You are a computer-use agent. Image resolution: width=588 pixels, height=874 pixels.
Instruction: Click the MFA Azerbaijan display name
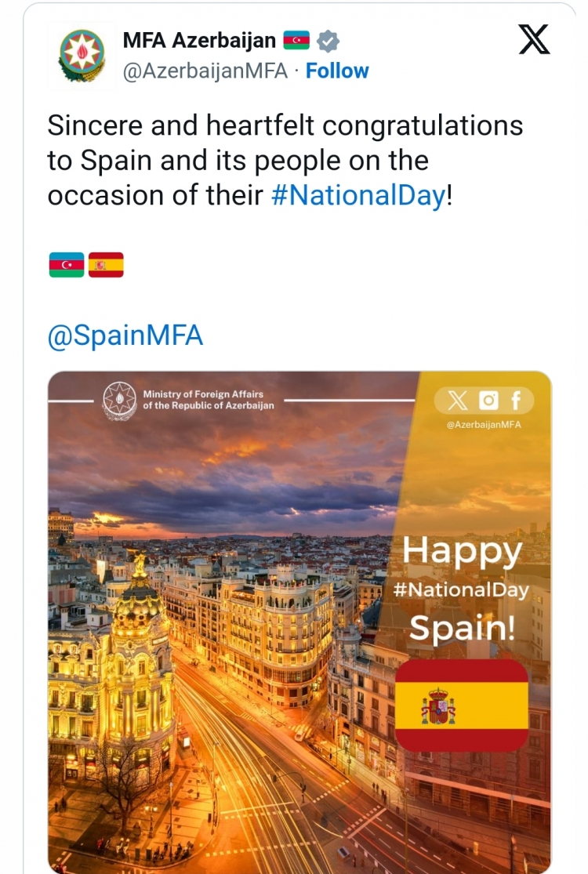coord(199,40)
